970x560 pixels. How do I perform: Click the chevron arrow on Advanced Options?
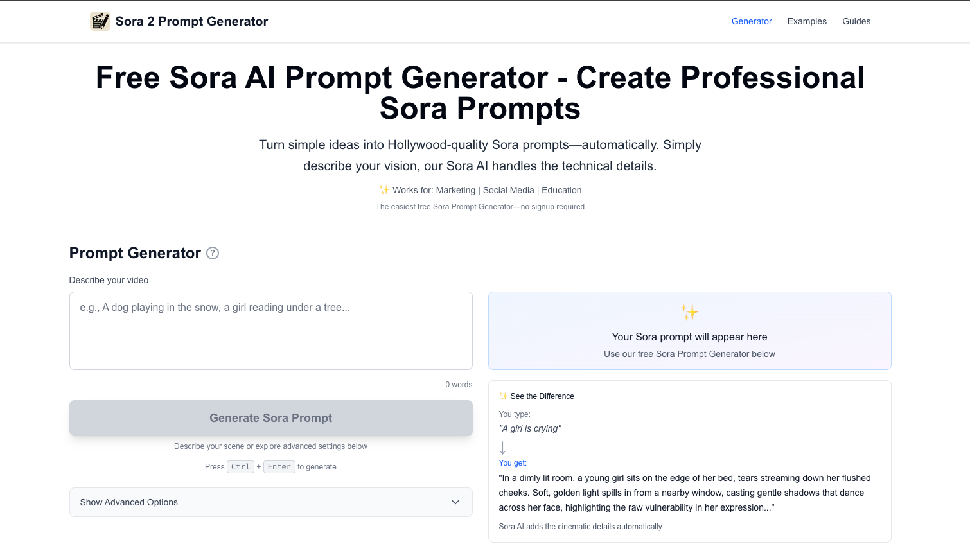[x=455, y=502]
